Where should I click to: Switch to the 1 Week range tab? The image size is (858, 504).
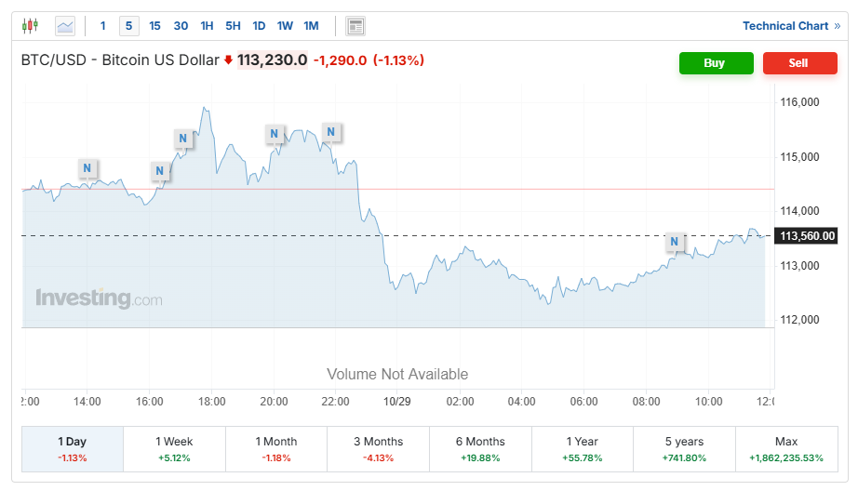tap(174, 448)
